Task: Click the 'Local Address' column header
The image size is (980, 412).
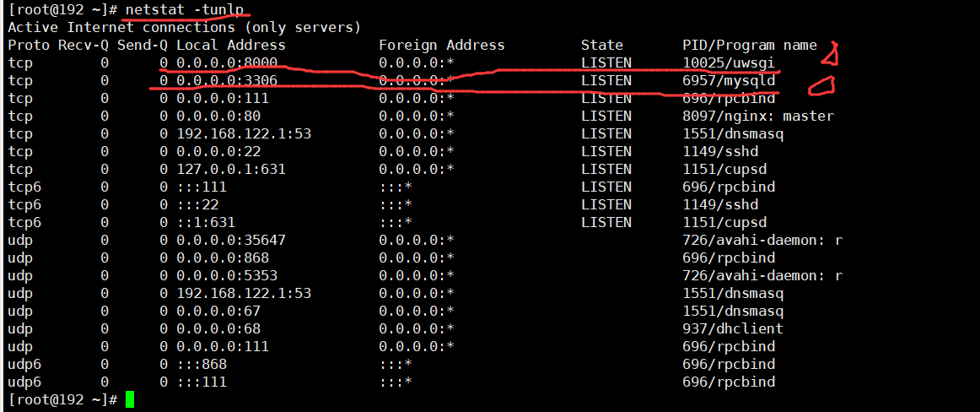Action: click(x=230, y=46)
